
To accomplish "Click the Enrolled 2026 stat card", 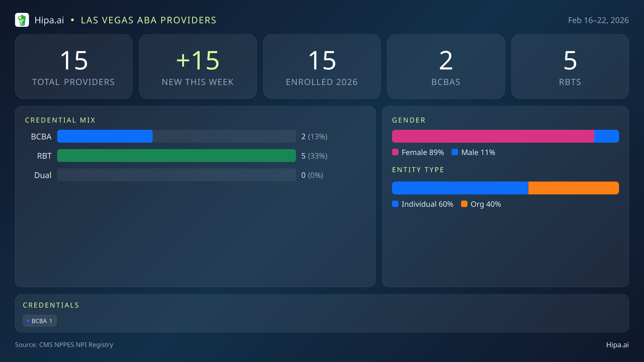I will click(322, 67).
